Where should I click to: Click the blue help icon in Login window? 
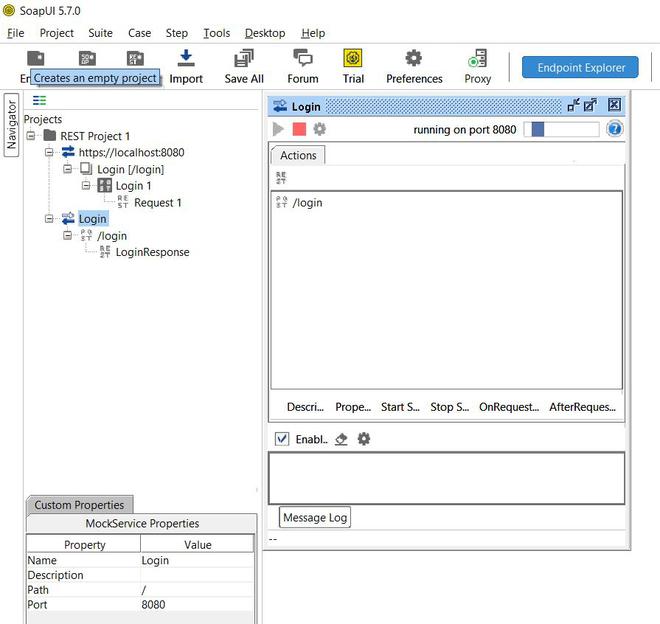[615, 129]
